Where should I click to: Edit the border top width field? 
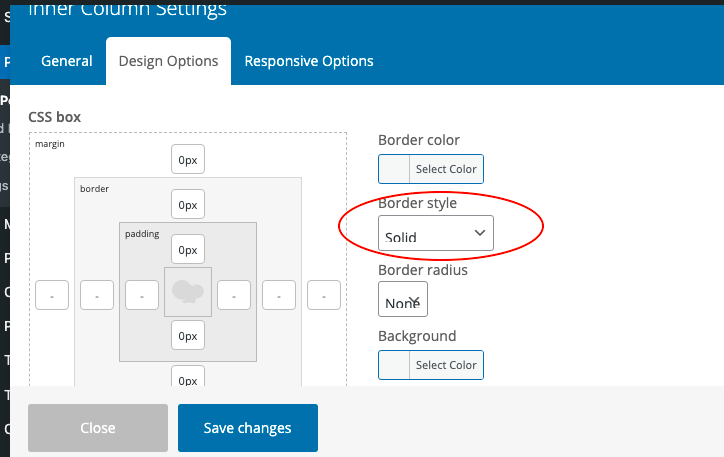[x=188, y=204]
